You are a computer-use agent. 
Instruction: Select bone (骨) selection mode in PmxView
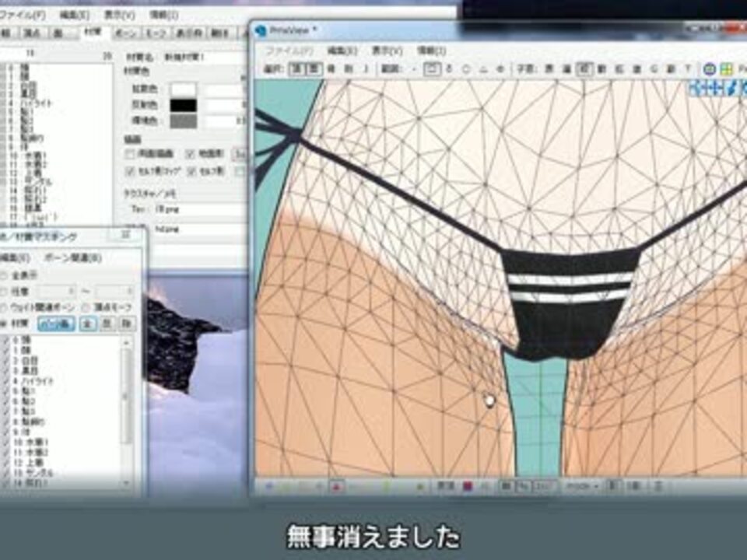tap(331, 69)
